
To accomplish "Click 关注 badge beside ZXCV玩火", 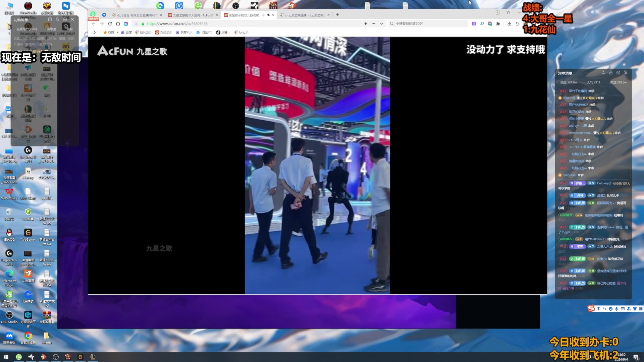I will click(563, 140).
